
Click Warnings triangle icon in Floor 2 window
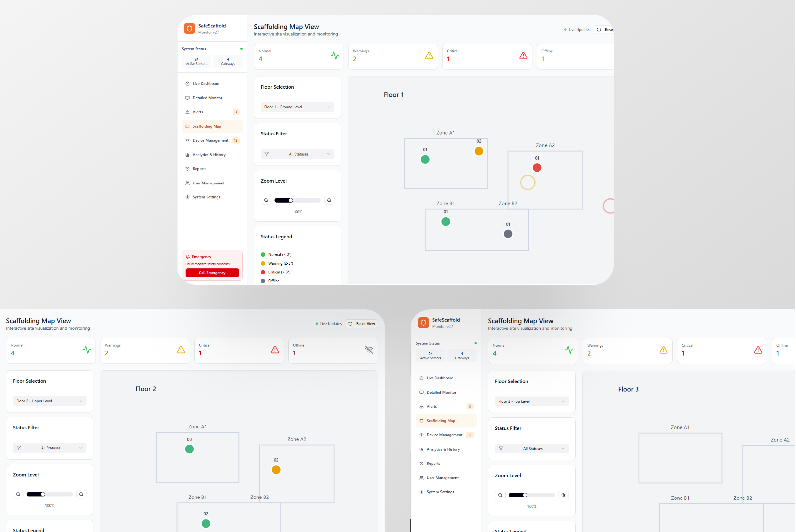click(181, 350)
